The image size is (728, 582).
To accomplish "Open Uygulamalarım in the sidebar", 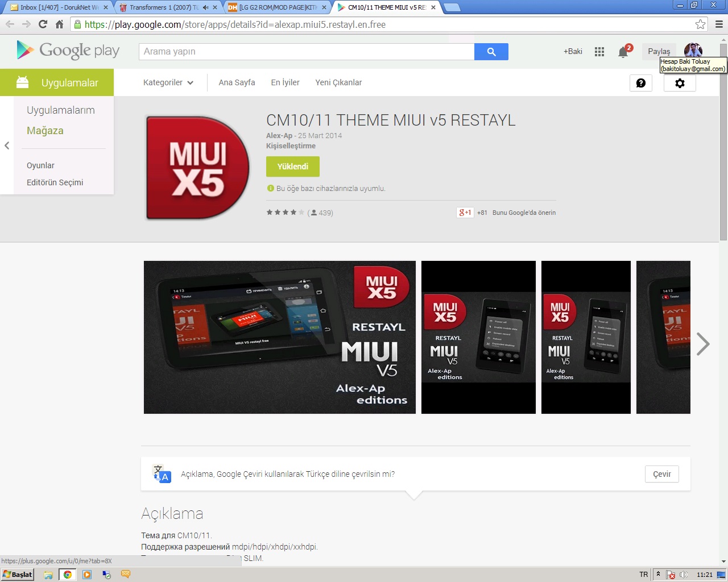I will (61, 110).
